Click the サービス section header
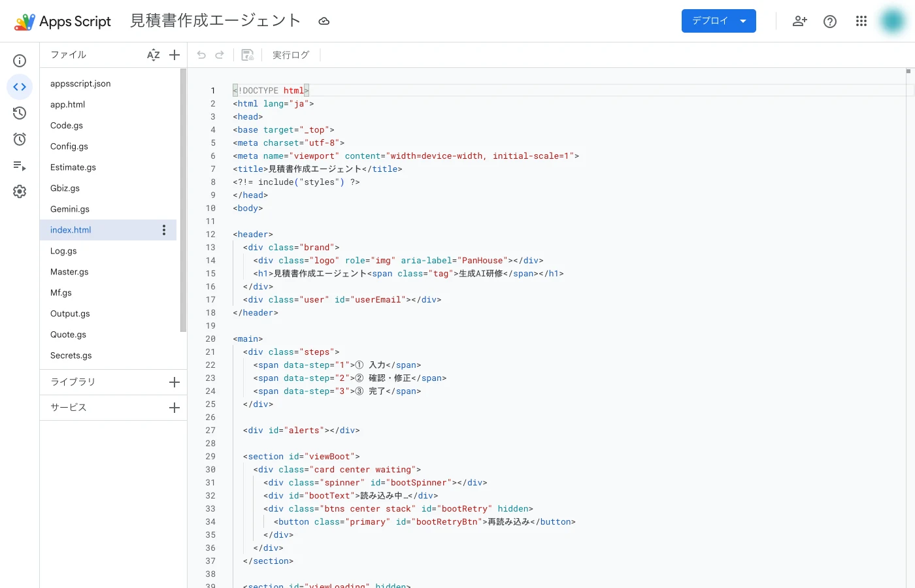 [x=69, y=408]
